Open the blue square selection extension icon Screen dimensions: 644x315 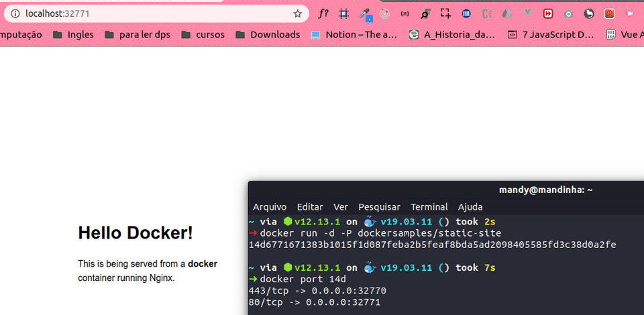click(x=343, y=14)
